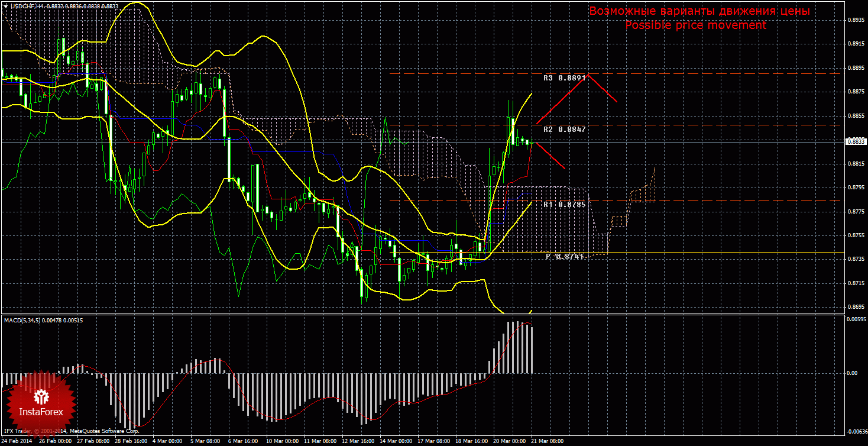
Task: Select the 0.8895 price axis value
Action: click(x=856, y=67)
